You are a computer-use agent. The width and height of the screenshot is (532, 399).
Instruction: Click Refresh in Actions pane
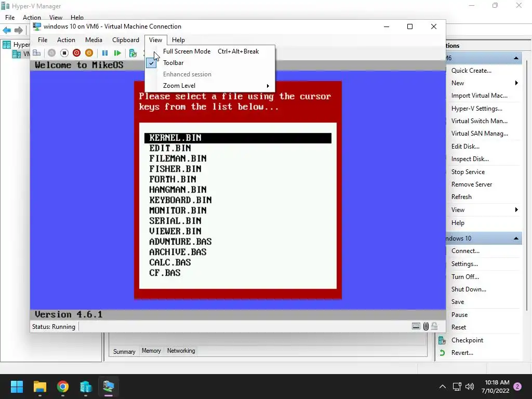click(x=461, y=197)
